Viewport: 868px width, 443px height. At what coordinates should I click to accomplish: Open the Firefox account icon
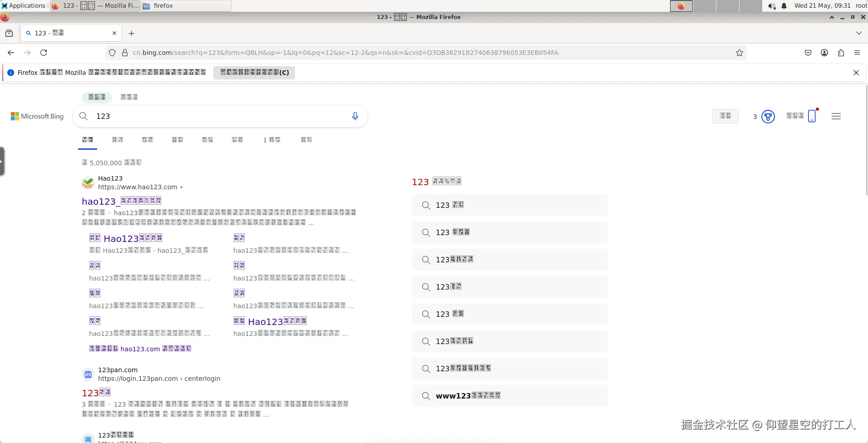[x=824, y=53]
